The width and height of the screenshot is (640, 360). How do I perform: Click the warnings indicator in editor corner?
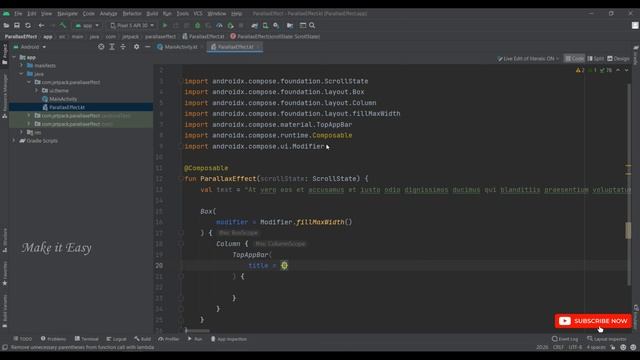coord(580,70)
